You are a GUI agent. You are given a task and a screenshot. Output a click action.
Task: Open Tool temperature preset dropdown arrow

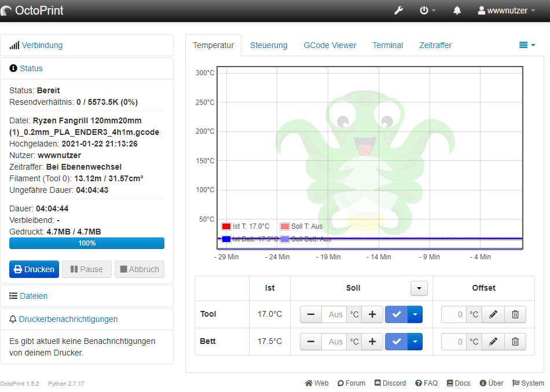(x=415, y=314)
